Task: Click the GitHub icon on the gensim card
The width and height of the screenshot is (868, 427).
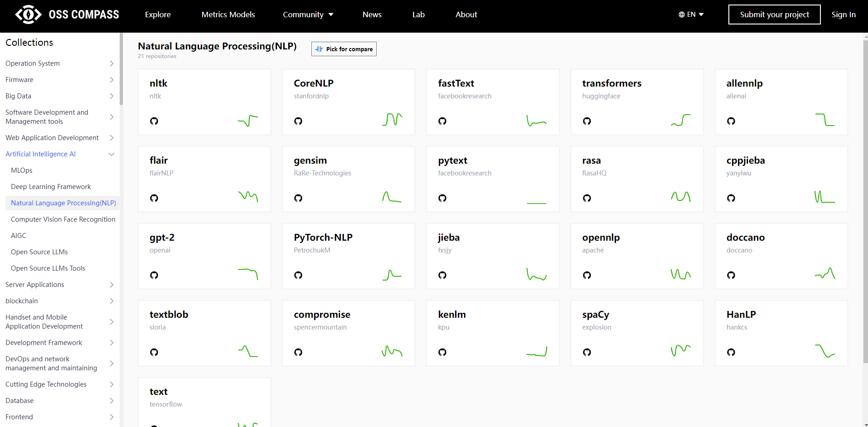Action: 298,198
